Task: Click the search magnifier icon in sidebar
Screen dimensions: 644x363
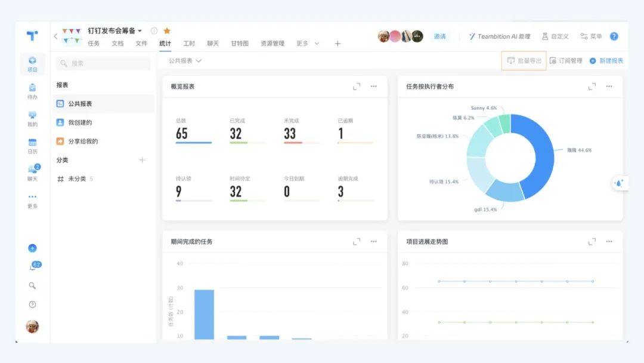Action: (32, 286)
